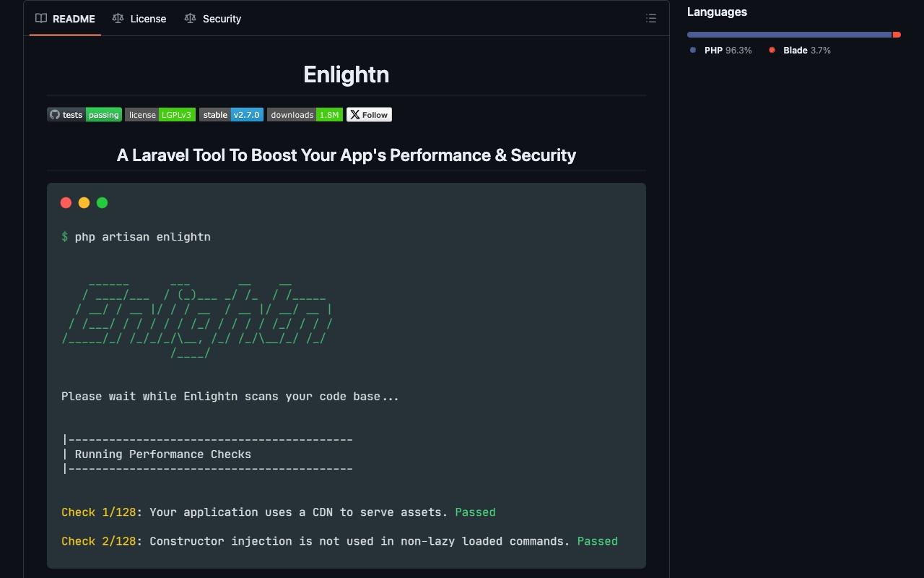924x578 pixels.
Task: Click the PHP segment of language bar
Action: pyautogui.click(x=790, y=35)
